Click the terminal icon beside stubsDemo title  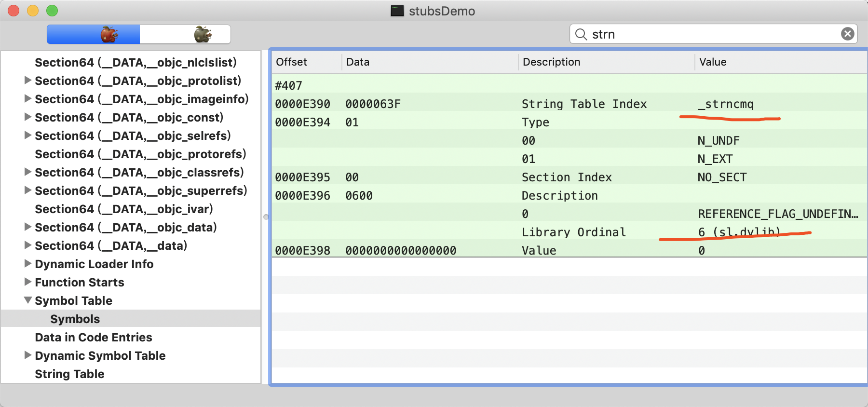pyautogui.click(x=397, y=11)
